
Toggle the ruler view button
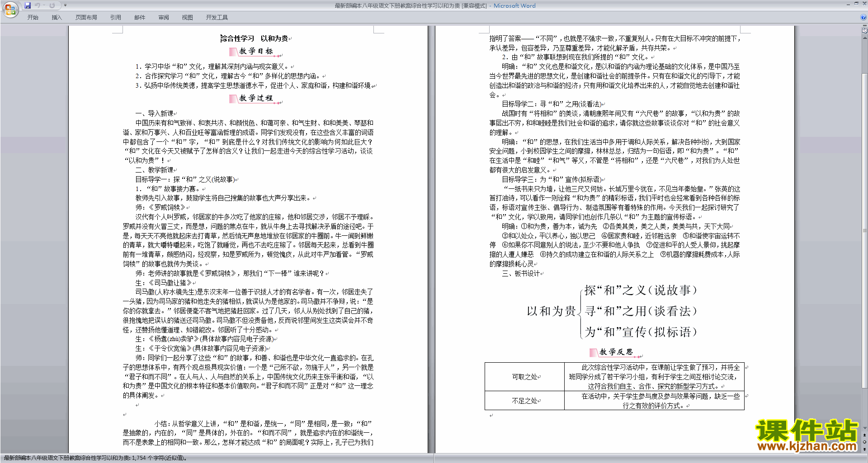865,31
